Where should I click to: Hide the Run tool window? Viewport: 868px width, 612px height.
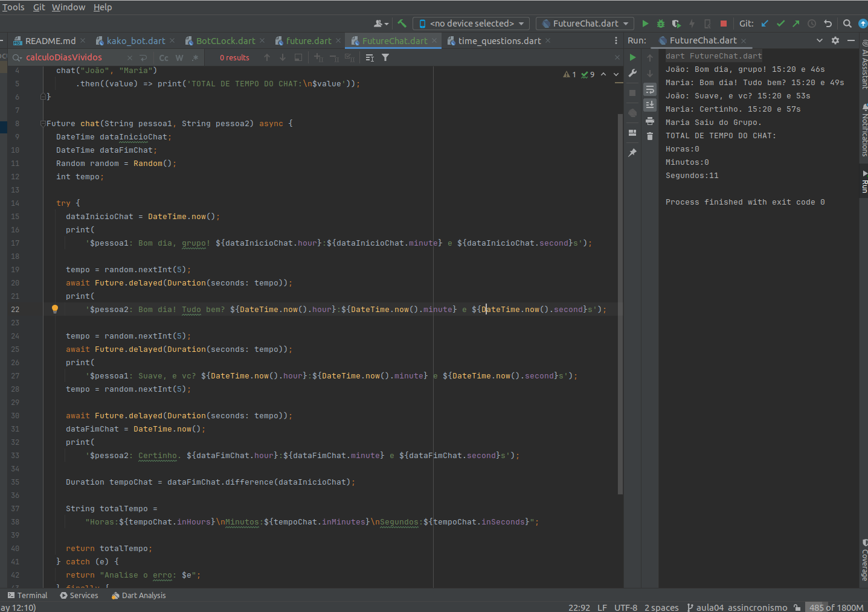coord(851,40)
